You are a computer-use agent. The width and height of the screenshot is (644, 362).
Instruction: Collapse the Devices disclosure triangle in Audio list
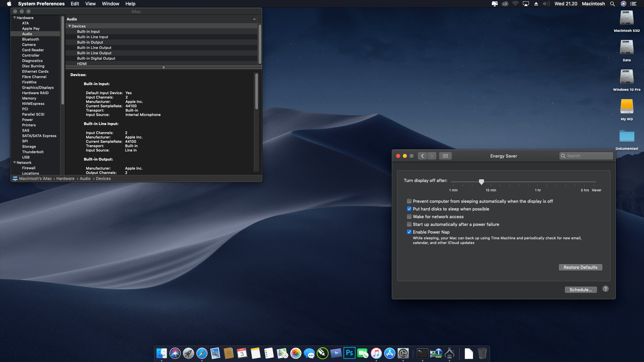coord(69,26)
